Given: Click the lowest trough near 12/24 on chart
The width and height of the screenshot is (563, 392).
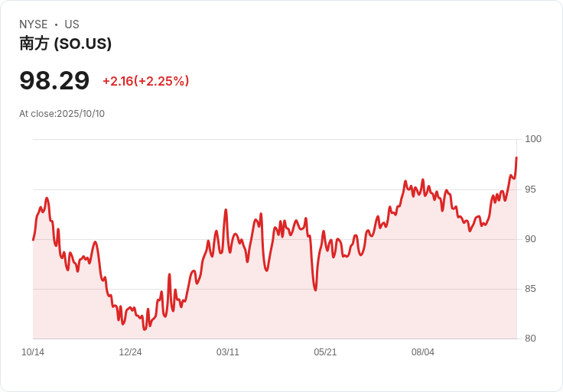Looking at the screenshot, I should [x=145, y=329].
